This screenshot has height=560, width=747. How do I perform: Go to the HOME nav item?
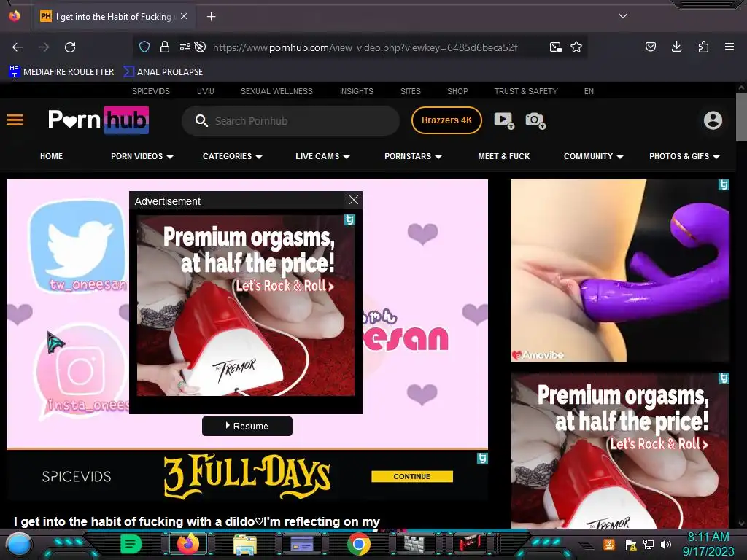click(52, 156)
